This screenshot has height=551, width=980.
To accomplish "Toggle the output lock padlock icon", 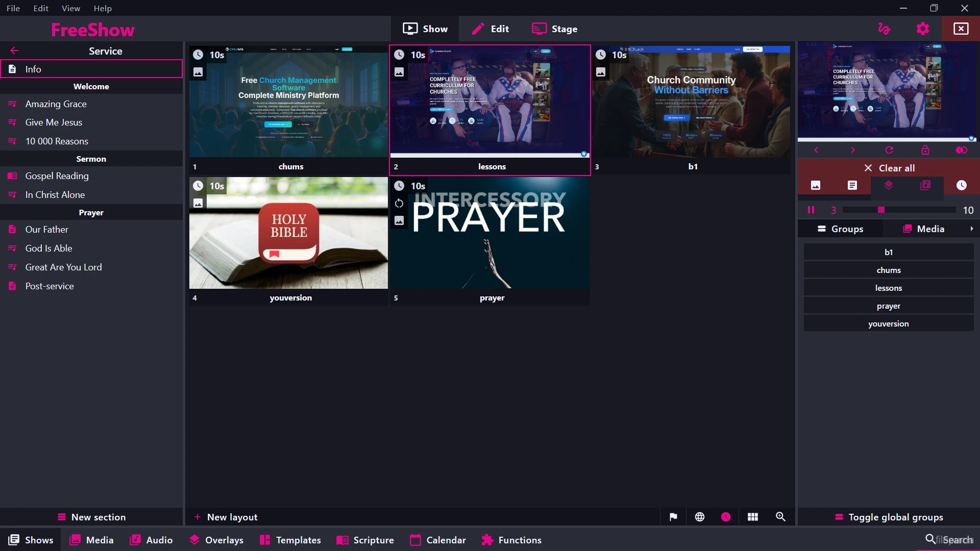I will pos(925,150).
